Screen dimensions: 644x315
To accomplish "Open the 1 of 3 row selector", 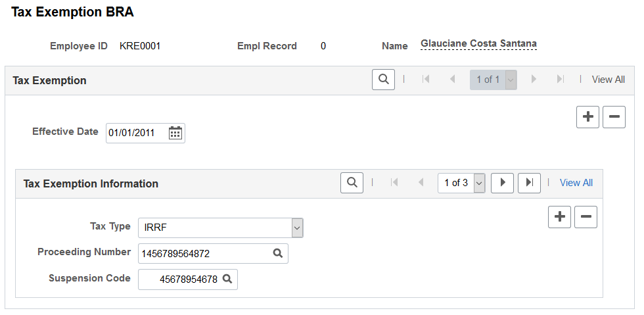I will pos(461,183).
